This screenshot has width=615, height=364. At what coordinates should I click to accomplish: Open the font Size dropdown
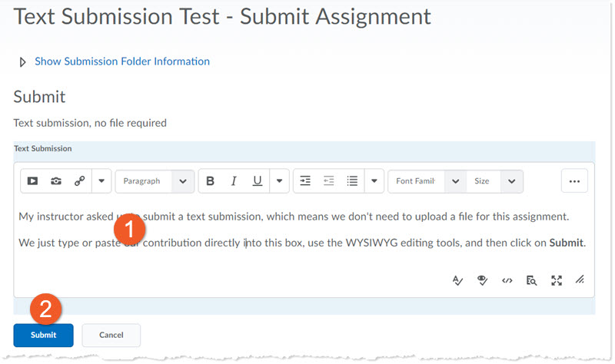(494, 181)
